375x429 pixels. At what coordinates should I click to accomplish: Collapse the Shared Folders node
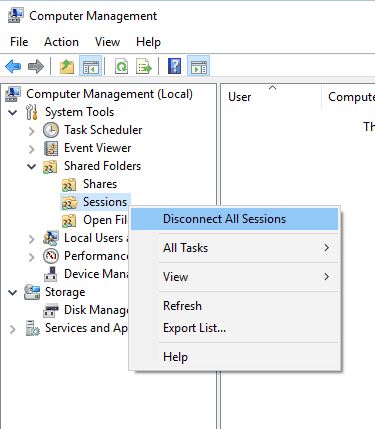click(x=32, y=166)
